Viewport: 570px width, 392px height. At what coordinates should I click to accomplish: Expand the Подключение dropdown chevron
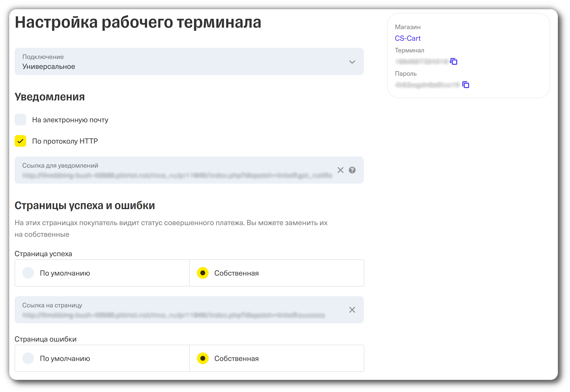pyautogui.click(x=352, y=62)
